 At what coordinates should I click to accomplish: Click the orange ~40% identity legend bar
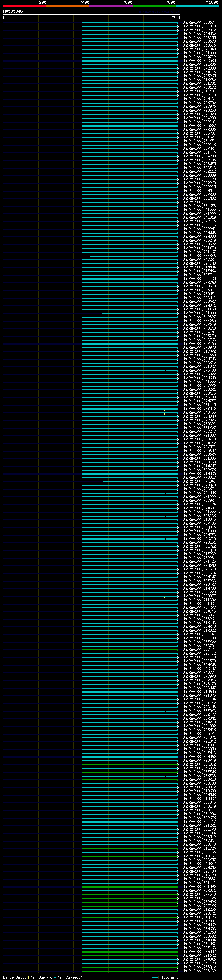[68, 6]
